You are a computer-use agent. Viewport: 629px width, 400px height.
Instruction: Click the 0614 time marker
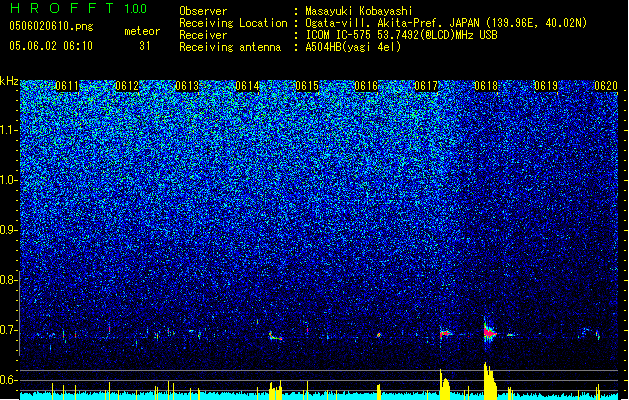[247, 86]
